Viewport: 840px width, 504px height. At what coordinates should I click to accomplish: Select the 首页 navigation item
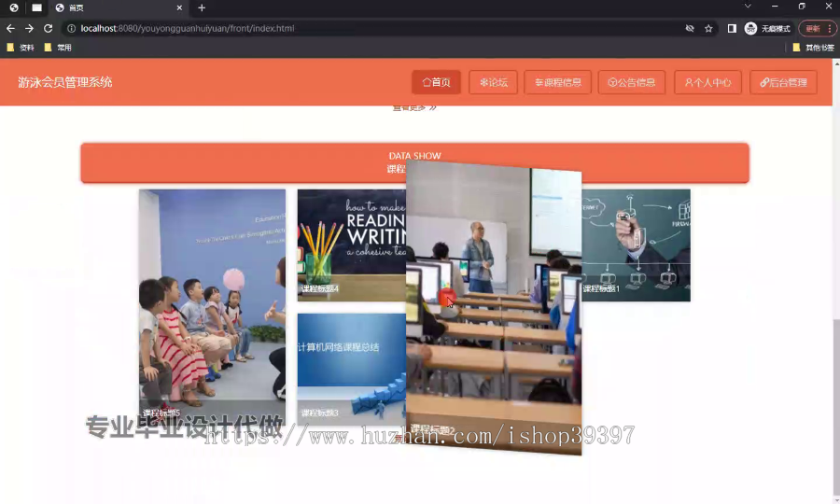(x=436, y=82)
